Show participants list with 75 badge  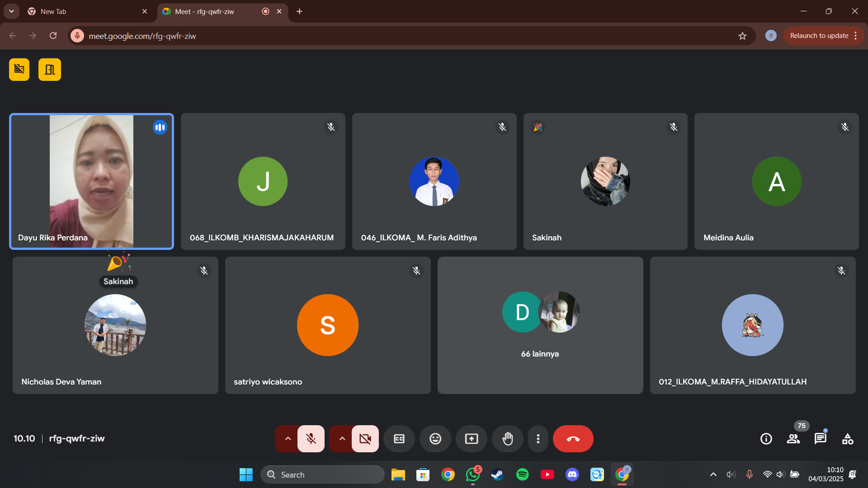pos(793,439)
